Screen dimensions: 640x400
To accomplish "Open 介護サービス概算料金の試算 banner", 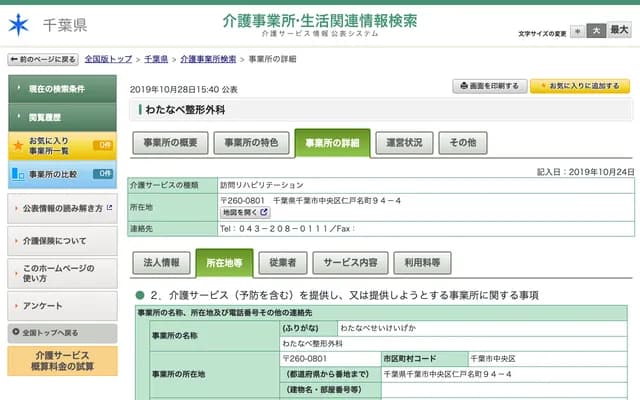I will (62, 361).
